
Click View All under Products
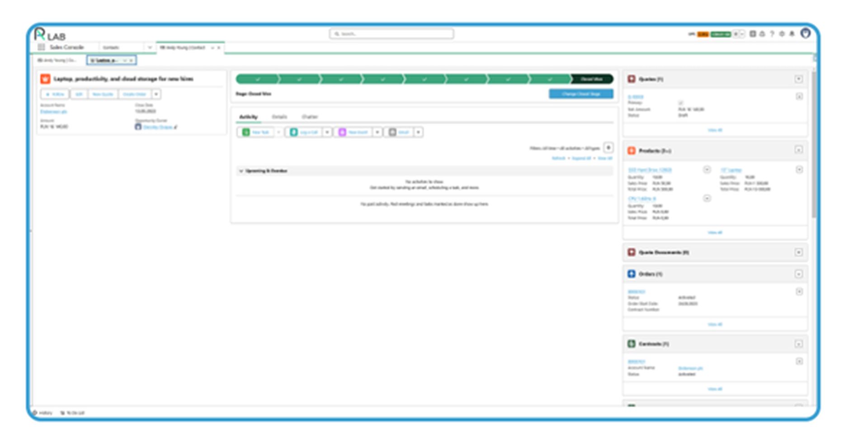pyautogui.click(x=714, y=232)
